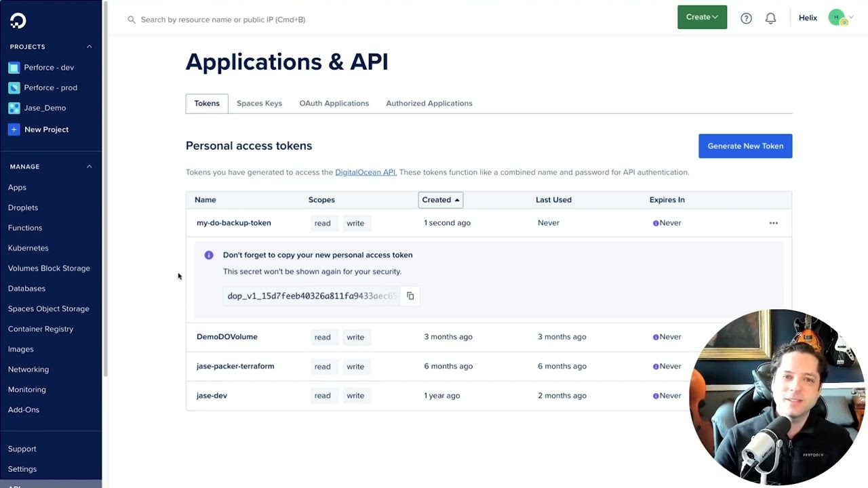The width and height of the screenshot is (868, 488).
Task: Click the Name column header
Action: [x=205, y=200]
